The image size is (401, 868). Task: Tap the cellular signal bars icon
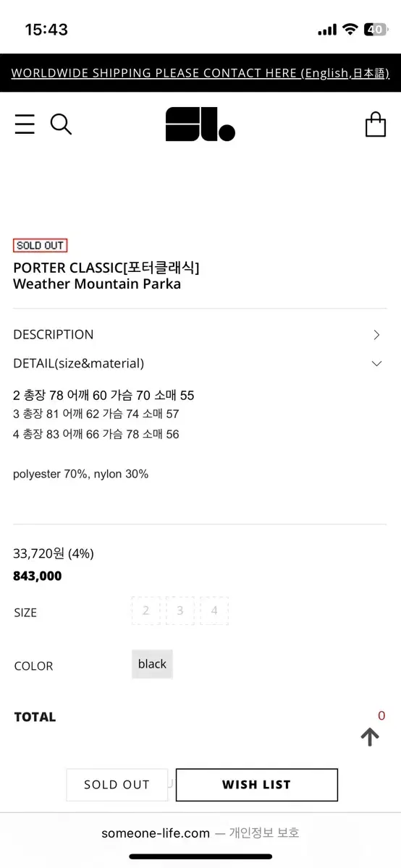tap(327, 30)
